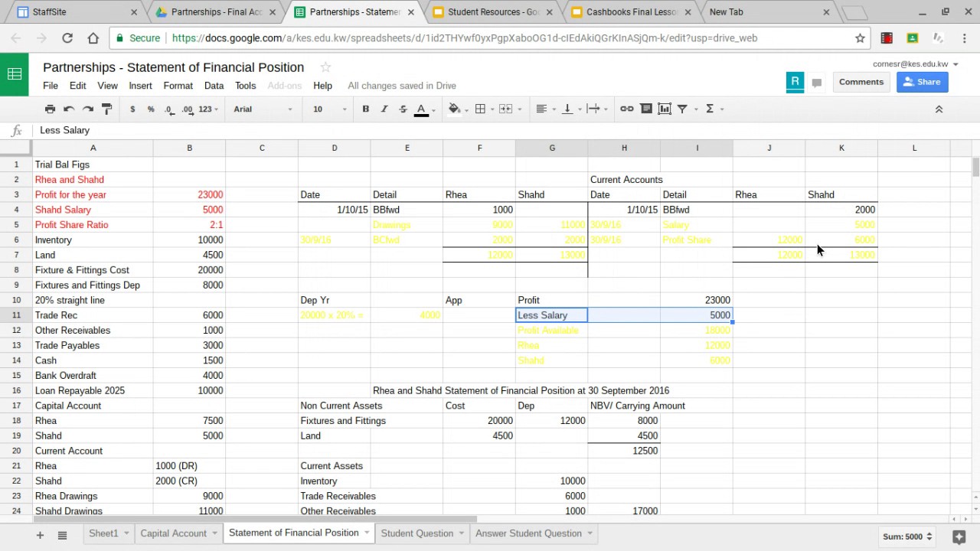Open the text color picker
Screen dimensions: 980x551
pyautogui.click(x=421, y=109)
